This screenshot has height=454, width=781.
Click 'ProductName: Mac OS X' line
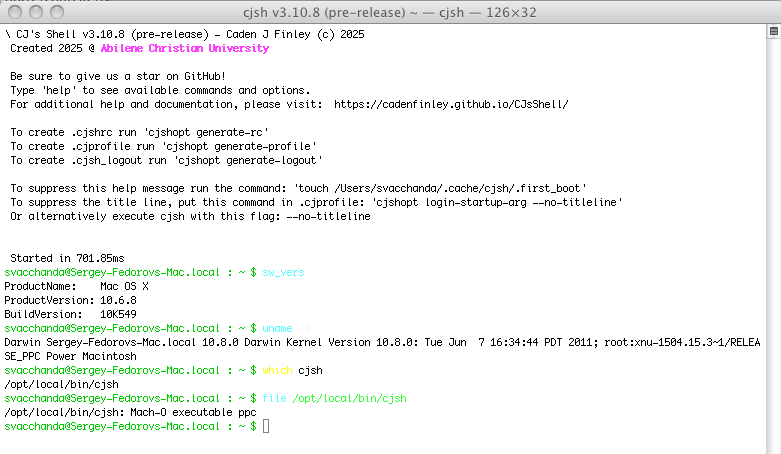(76, 287)
